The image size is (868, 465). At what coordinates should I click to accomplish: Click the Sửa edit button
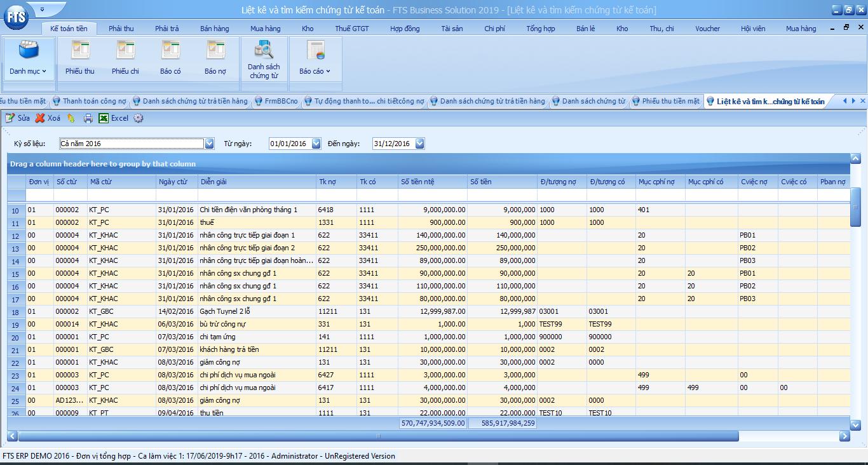tap(18, 118)
